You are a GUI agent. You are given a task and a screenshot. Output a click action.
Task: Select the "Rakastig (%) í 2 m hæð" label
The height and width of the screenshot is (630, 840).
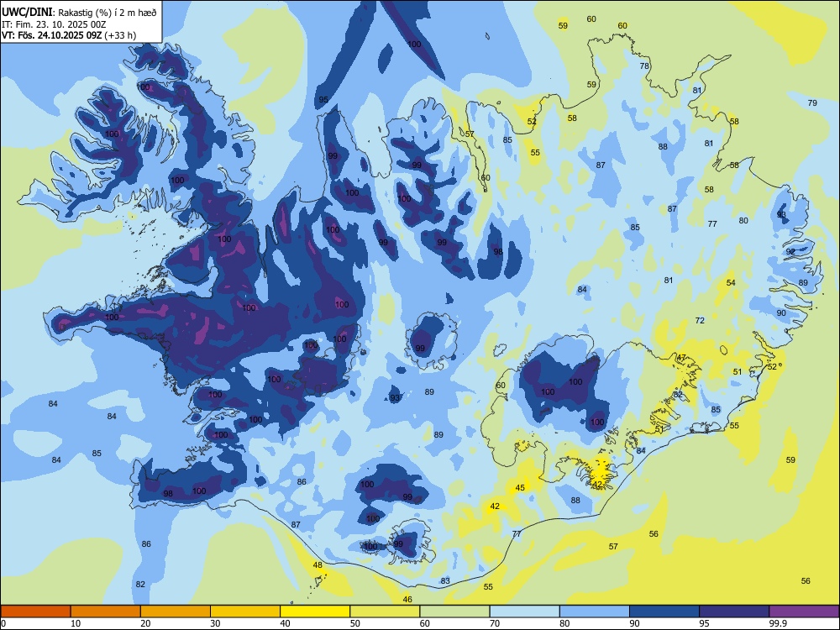[108, 13]
